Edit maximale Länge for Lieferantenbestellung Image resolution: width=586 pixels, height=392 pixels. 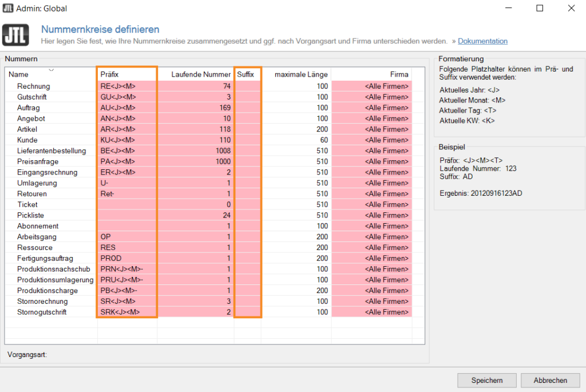pyautogui.click(x=296, y=151)
